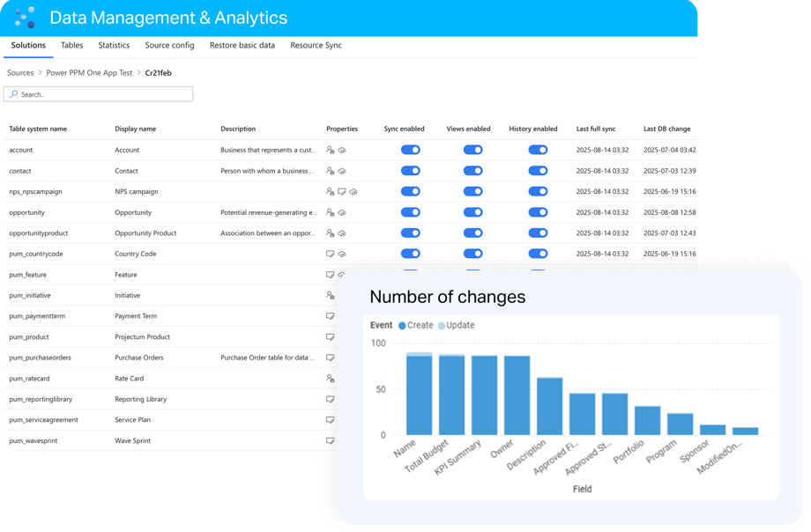Open Power PPM One App Test breadcrumb
811x532 pixels.
coord(89,73)
